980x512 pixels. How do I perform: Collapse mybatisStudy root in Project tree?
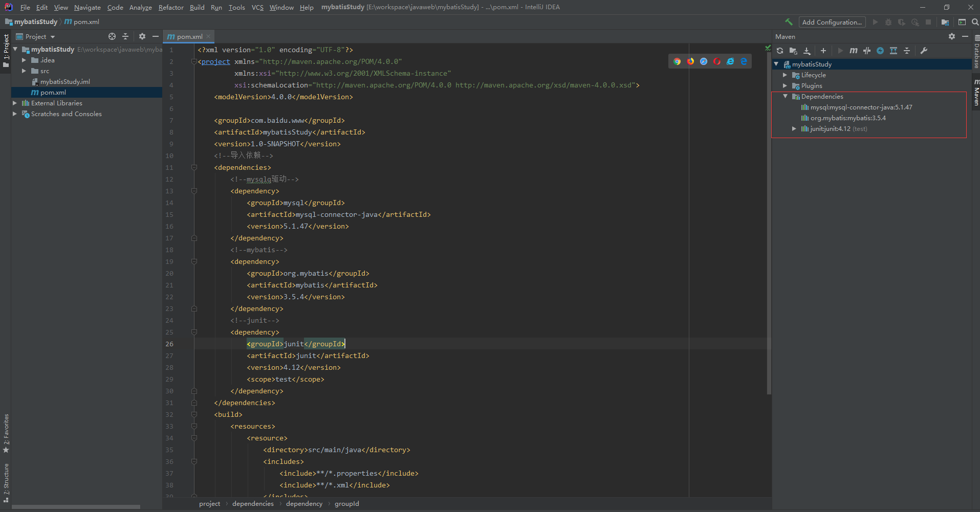[15, 49]
